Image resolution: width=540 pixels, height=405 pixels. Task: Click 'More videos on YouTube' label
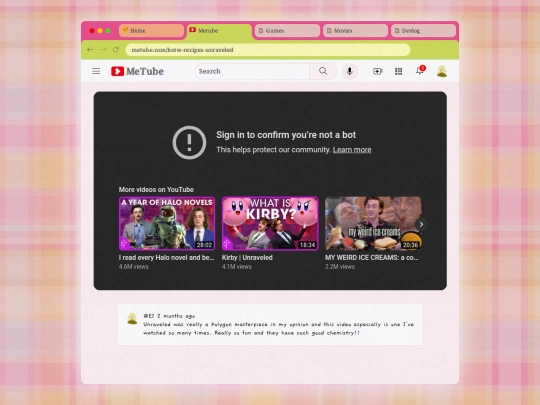click(x=156, y=189)
